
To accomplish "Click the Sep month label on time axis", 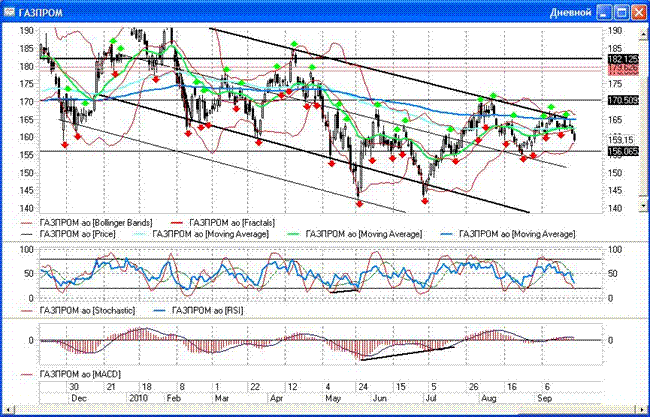I will [544, 398].
